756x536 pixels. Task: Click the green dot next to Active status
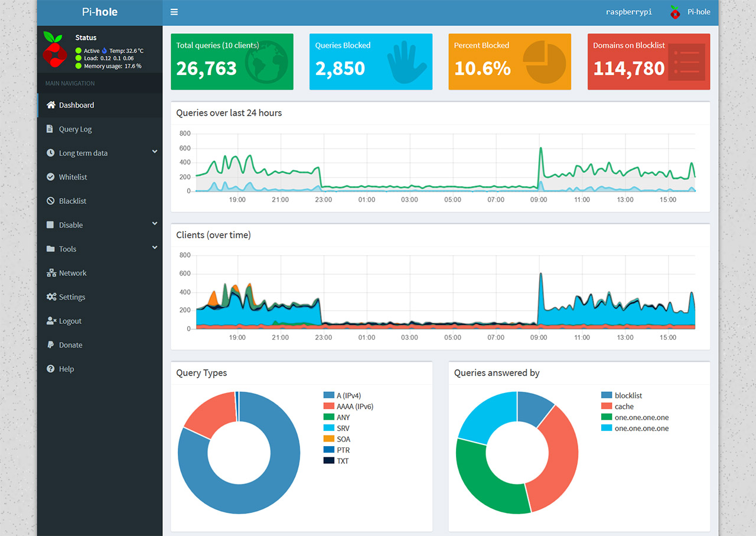[x=79, y=51]
